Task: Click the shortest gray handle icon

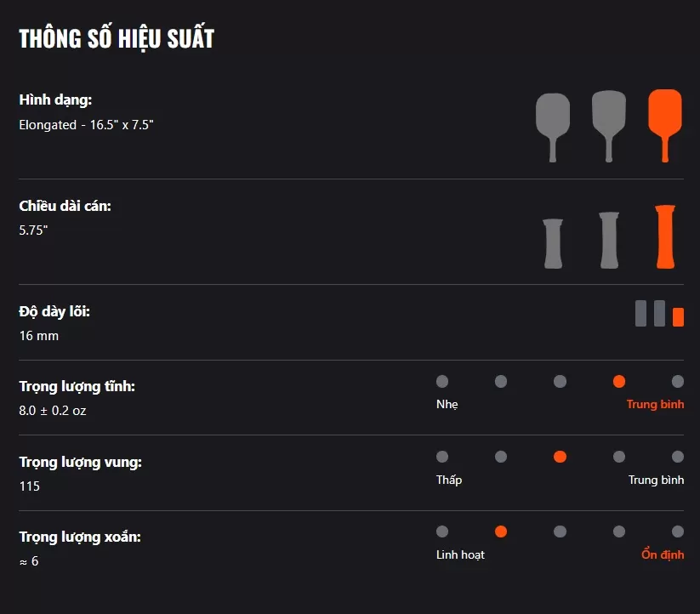Action: (x=553, y=243)
